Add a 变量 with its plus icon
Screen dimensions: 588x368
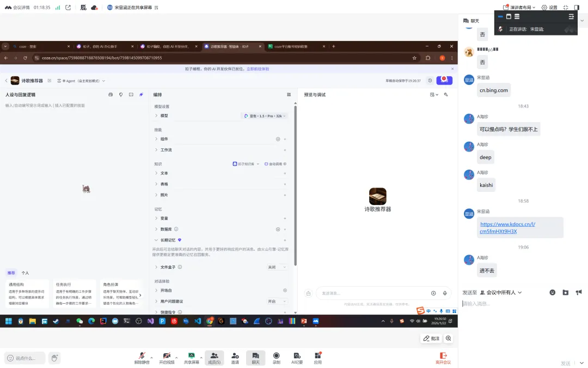tap(285, 218)
